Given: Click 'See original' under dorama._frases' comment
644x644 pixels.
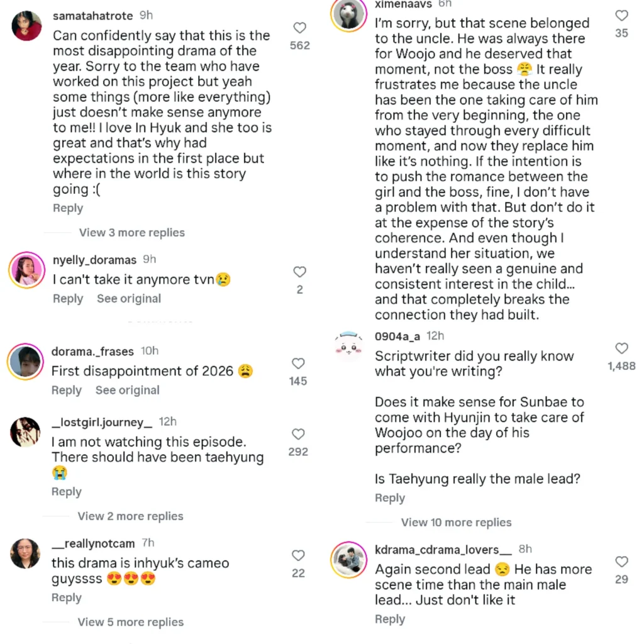Looking at the screenshot, I should point(127,390).
